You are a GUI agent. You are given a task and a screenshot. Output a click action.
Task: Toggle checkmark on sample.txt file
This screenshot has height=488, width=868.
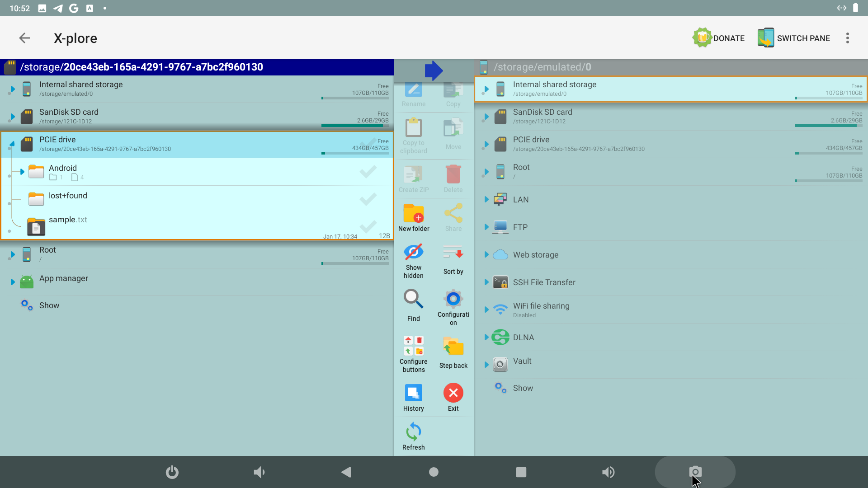tap(368, 226)
